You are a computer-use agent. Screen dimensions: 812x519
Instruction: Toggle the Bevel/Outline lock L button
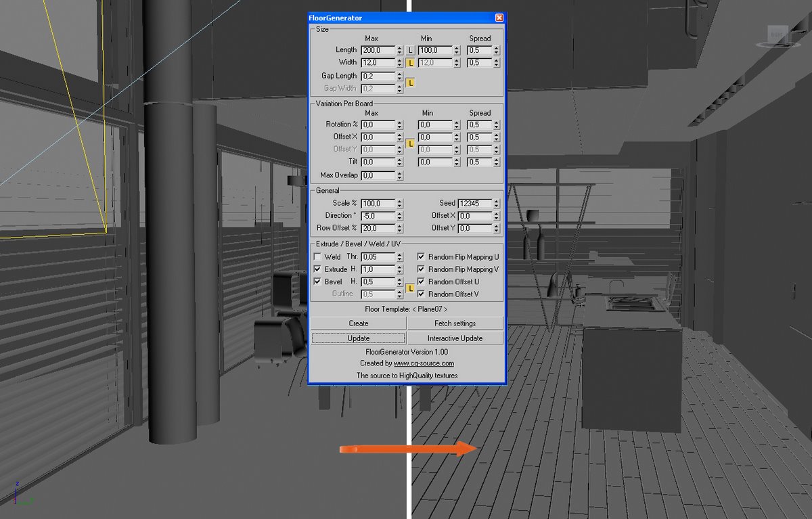(x=410, y=288)
